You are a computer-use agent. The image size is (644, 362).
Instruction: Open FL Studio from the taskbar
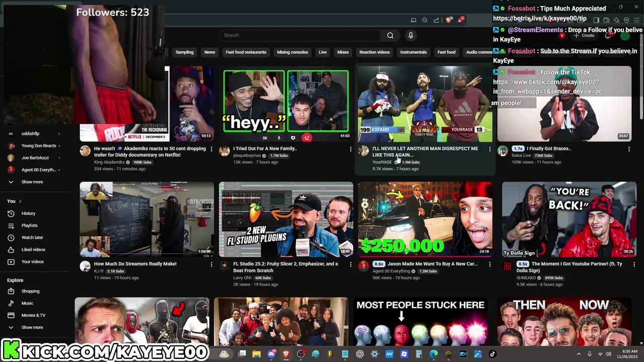coord(330,354)
